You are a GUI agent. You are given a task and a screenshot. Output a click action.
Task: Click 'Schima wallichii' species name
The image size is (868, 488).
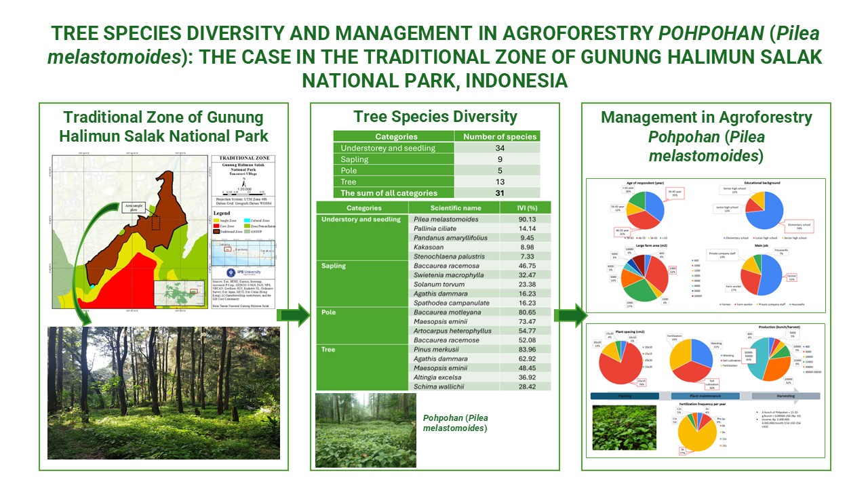(x=438, y=386)
